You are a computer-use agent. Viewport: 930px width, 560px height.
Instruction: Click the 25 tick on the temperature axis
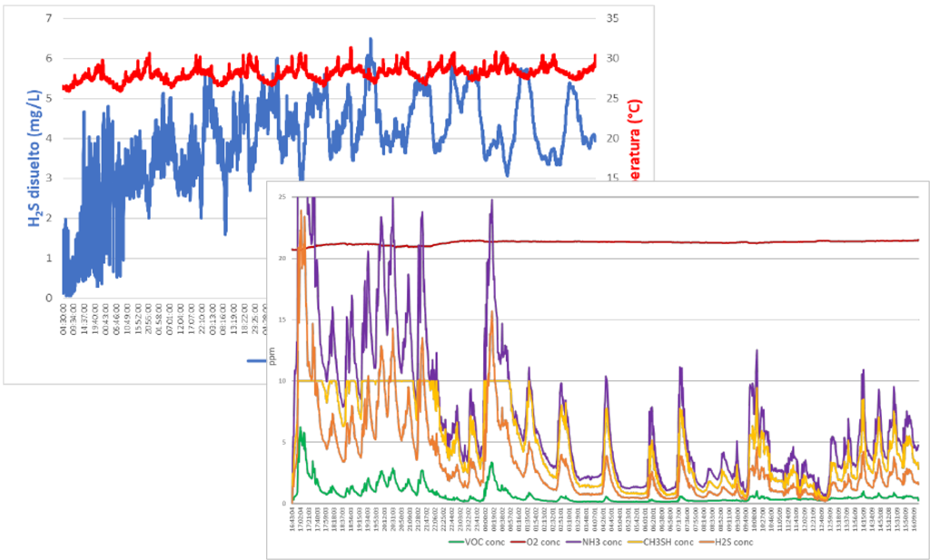[x=613, y=98]
